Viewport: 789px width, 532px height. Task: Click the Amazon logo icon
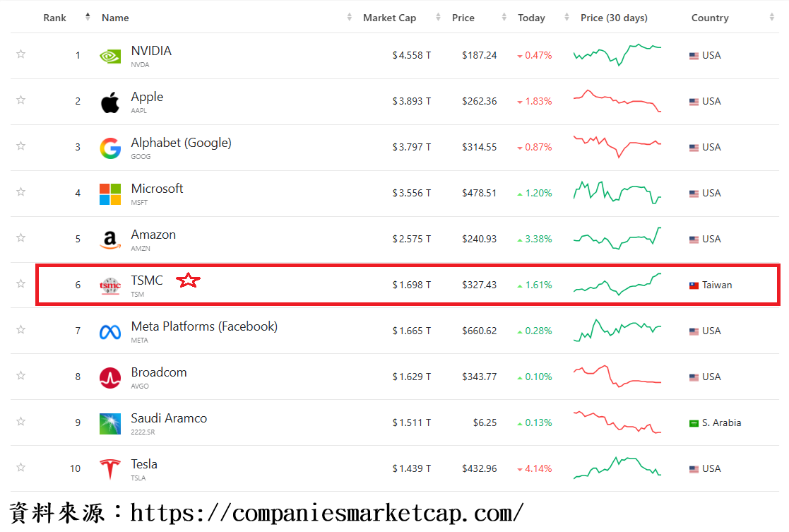(110, 240)
